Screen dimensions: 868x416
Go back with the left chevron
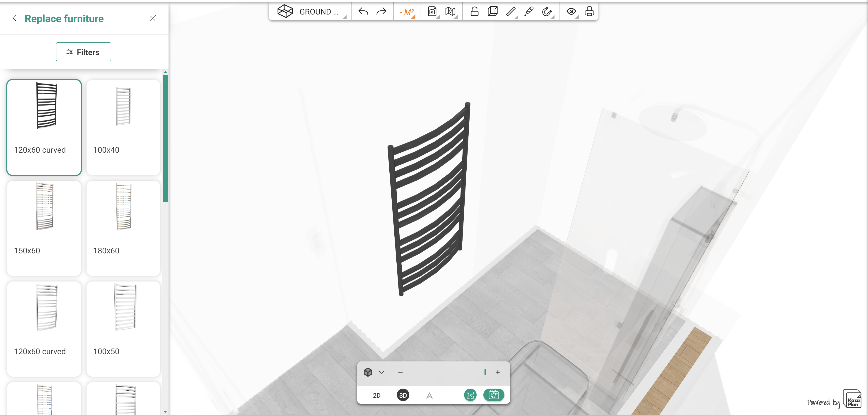pos(14,18)
